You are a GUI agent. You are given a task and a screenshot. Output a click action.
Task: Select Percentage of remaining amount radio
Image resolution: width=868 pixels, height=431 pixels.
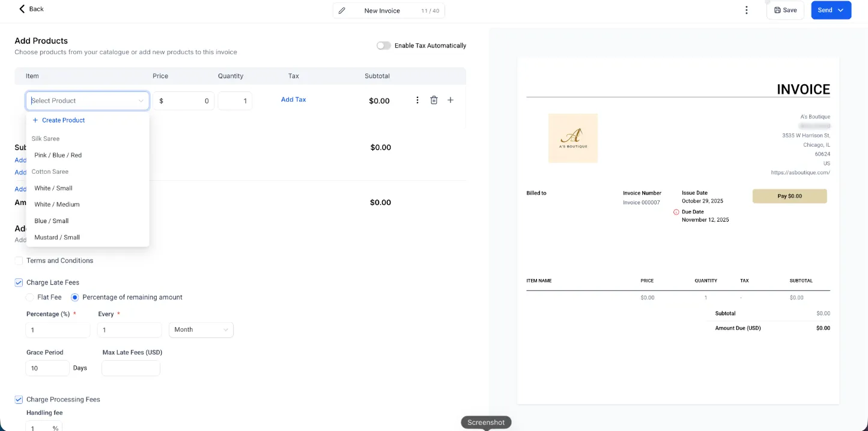click(75, 298)
